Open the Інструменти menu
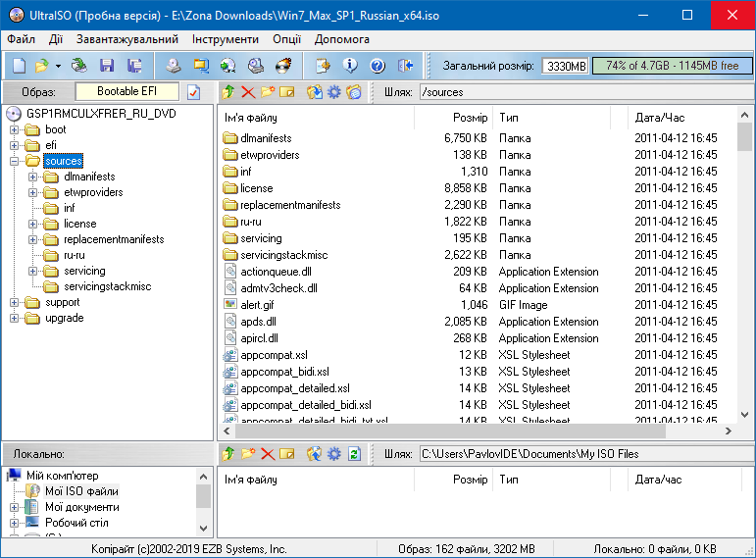The height and width of the screenshot is (558, 756). coord(226,39)
